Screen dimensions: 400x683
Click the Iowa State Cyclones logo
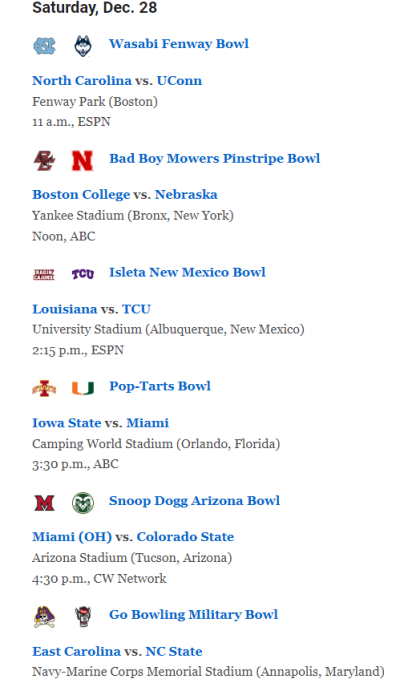click(x=44, y=389)
